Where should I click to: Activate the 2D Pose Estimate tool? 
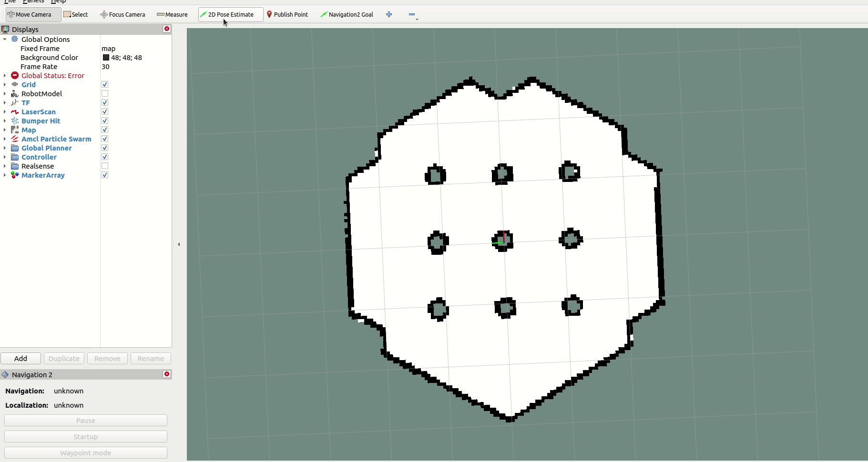[x=230, y=14]
